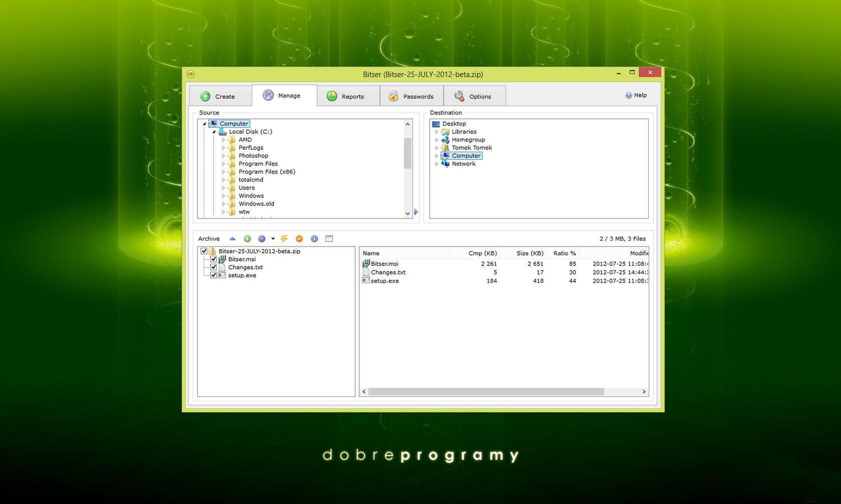Click the Network icon in Destination
Viewport: 841px width, 504px height.
click(x=446, y=164)
